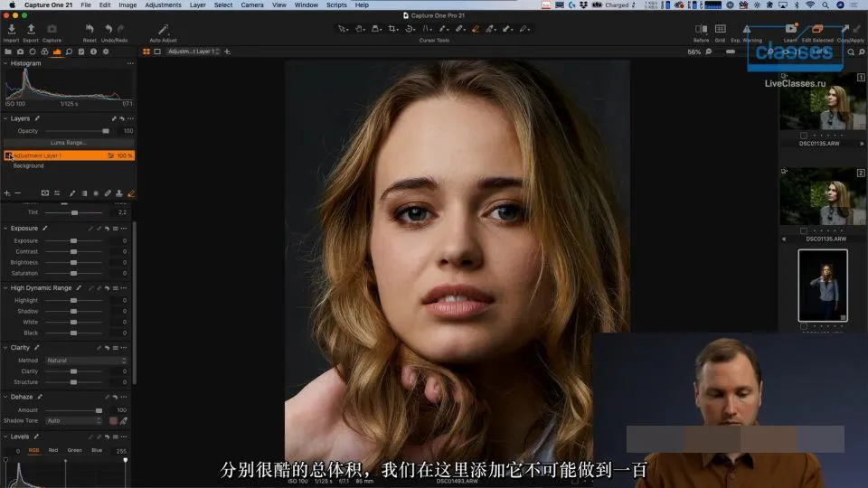868x488 pixels.
Task: Toggle Adjustment Layer 1 checkbox
Action: (8, 156)
